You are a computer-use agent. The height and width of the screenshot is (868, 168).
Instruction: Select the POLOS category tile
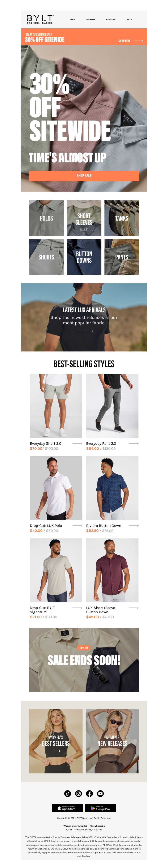click(x=46, y=218)
